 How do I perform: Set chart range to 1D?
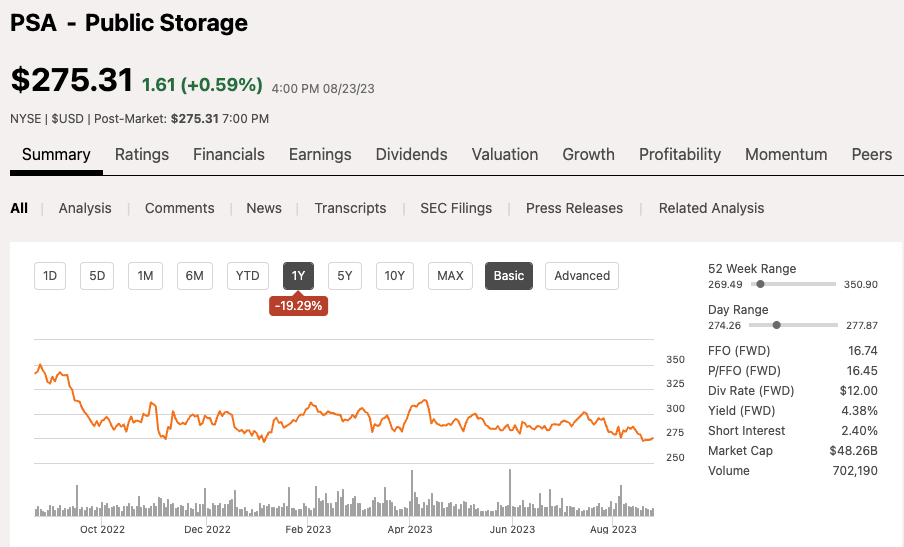(50, 276)
